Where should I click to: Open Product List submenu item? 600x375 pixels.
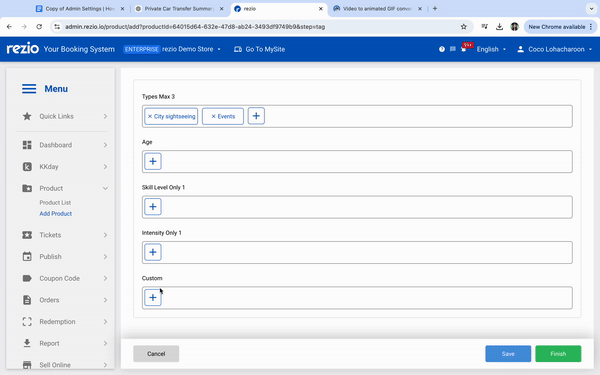pos(55,202)
